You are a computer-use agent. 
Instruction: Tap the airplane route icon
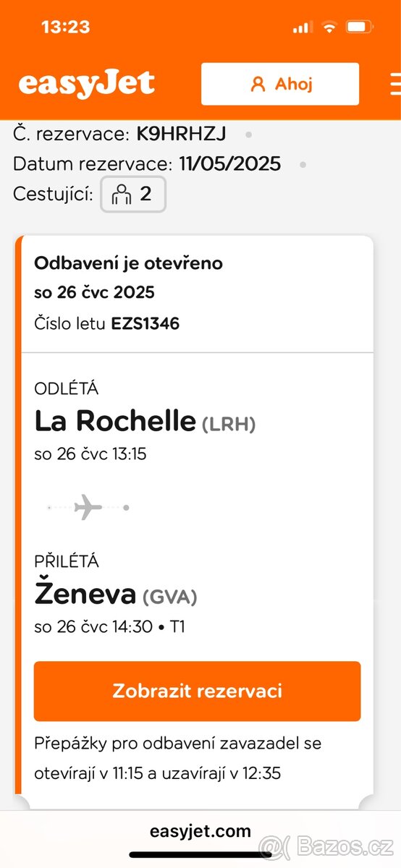[88, 507]
